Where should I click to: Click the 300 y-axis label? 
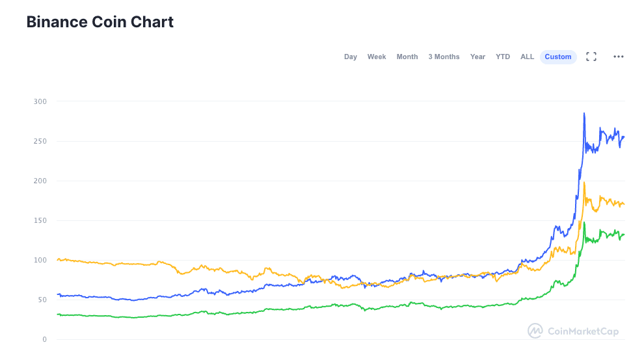click(x=40, y=101)
